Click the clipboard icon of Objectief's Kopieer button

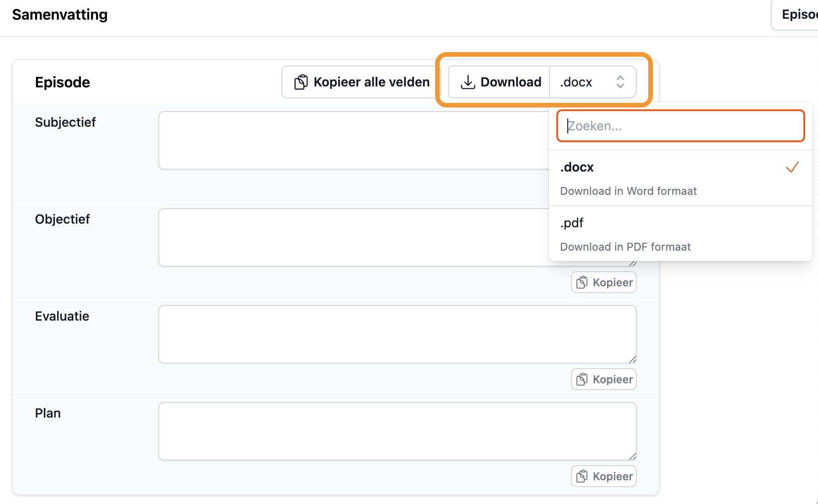[x=581, y=283]
